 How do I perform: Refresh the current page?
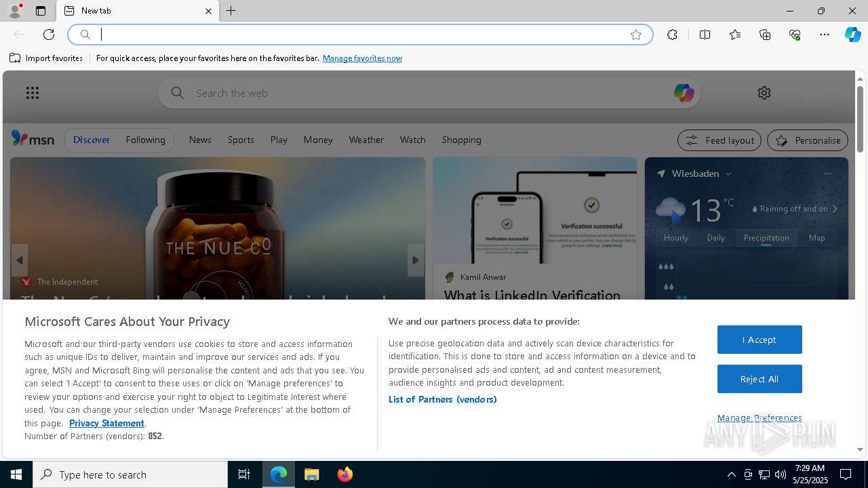(x=49, y=35)
